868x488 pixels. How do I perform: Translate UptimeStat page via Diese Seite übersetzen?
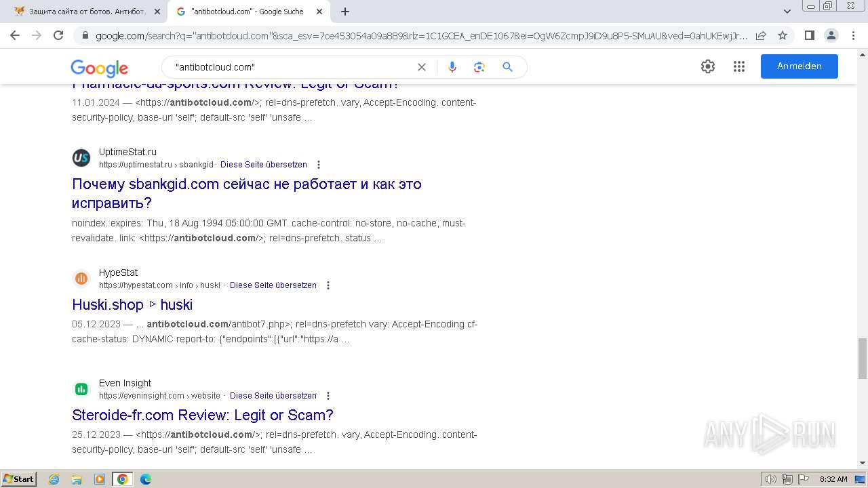(264, 165)
